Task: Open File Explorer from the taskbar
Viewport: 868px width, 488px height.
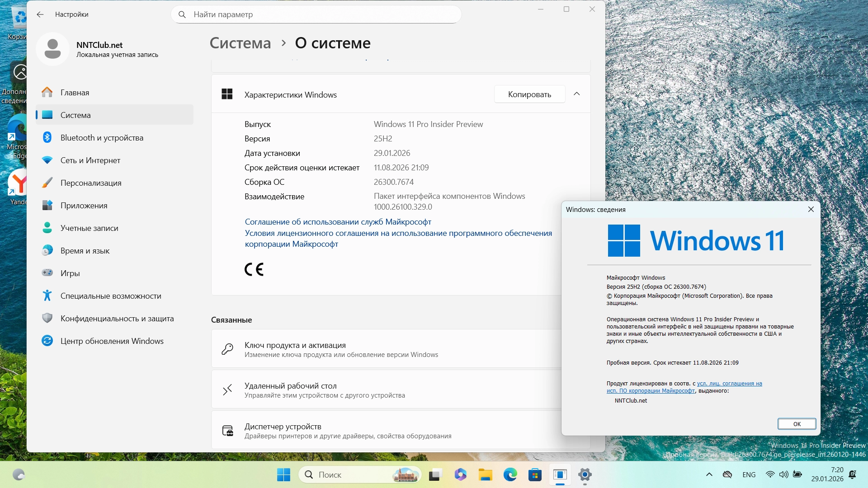Action: [485, 474]
